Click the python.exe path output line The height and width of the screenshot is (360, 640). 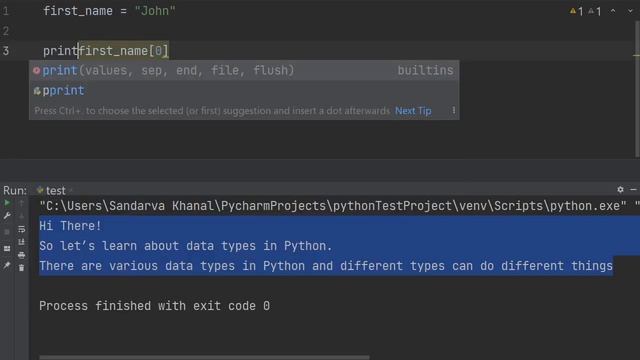pyautogui.click(x=340, y=206)
